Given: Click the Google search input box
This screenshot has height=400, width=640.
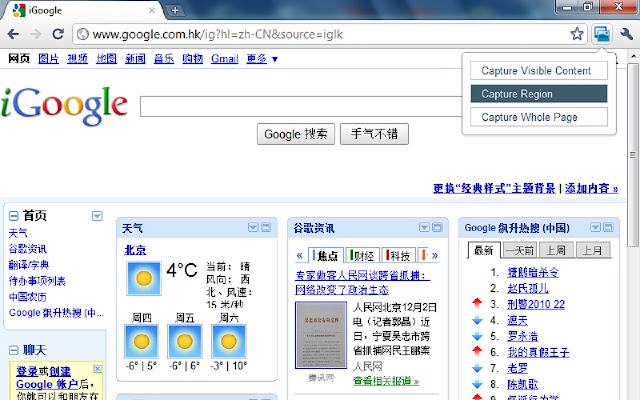Looking at the screenshot, I should pyautogui.click(x=301, y=106).
